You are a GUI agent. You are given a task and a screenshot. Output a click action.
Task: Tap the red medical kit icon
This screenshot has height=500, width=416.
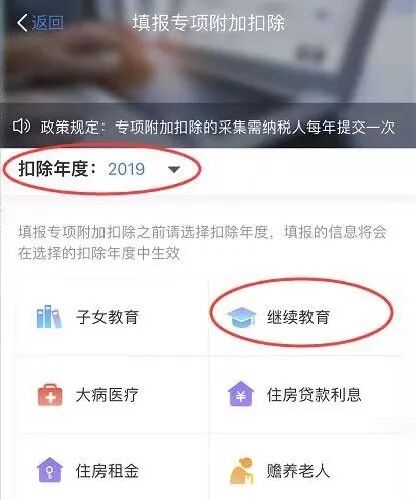(x=50, y=395)
